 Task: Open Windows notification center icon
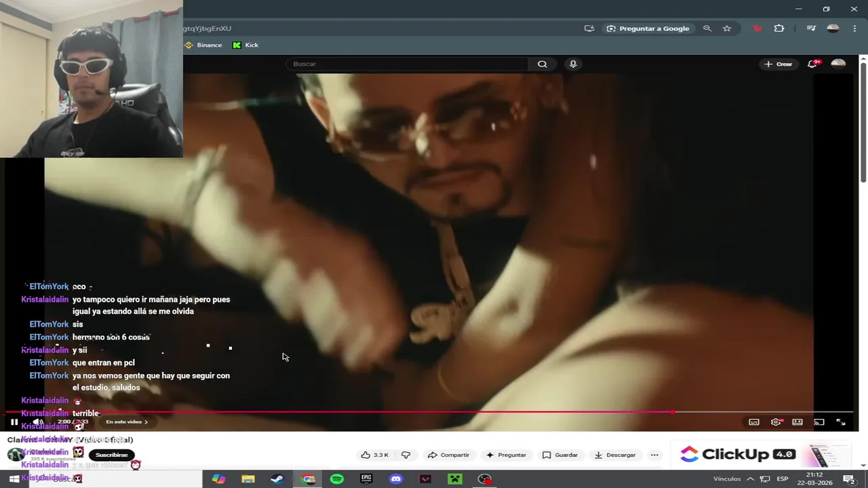coord(849,479)
